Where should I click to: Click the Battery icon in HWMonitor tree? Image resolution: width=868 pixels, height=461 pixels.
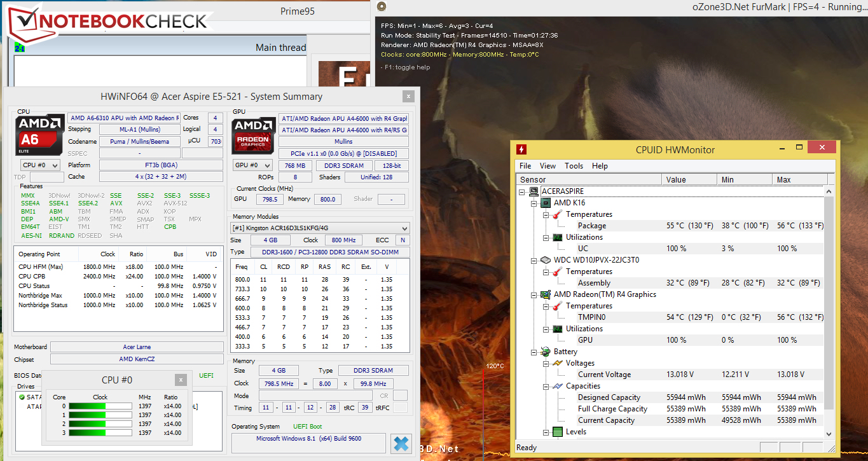click(x=545, y=352)
